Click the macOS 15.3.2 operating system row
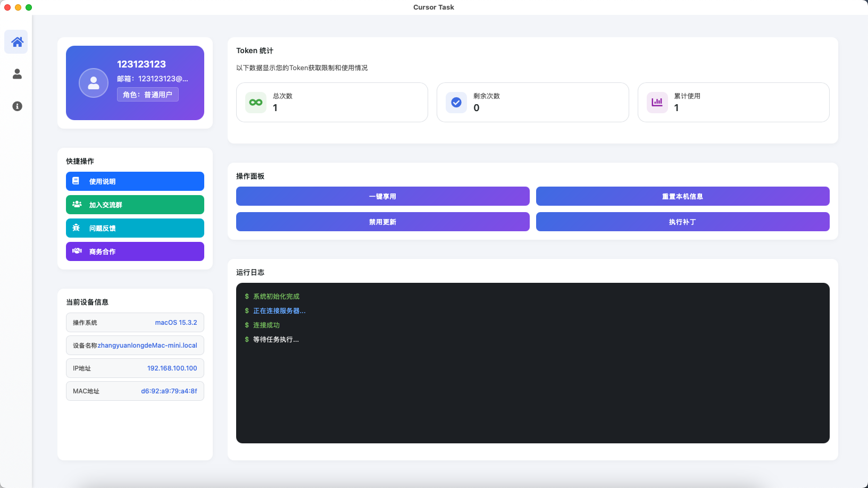The height and width of the screenshot is (488, 868). click(135, 323)
